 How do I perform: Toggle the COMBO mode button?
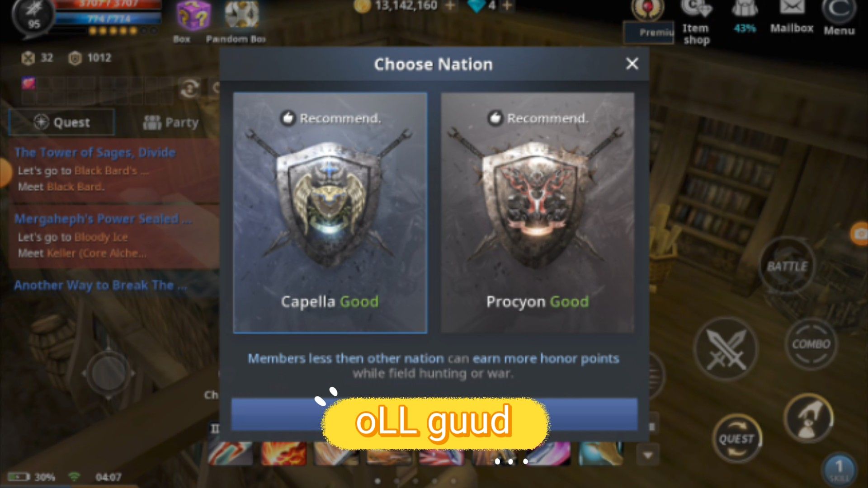click(811, 344)
